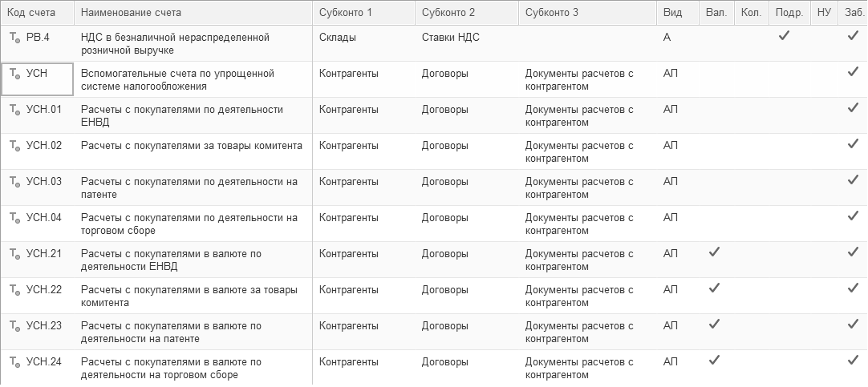This screenshot has height=387, width=868.
Task: Click the account icon beside УСН.24
Action: click(x=14, y=362)
